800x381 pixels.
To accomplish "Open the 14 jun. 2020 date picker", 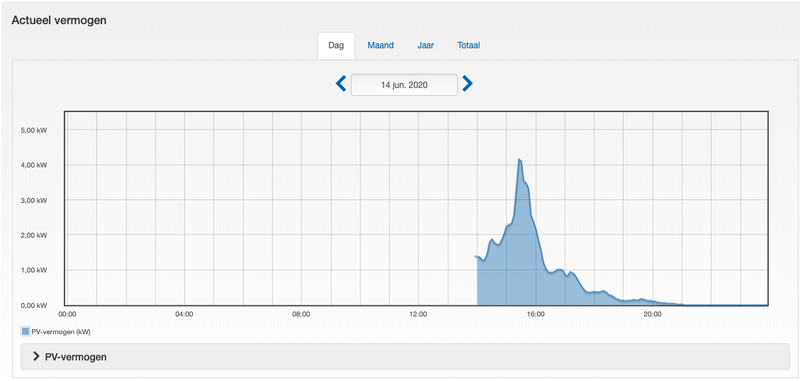I will click(404, 85).
